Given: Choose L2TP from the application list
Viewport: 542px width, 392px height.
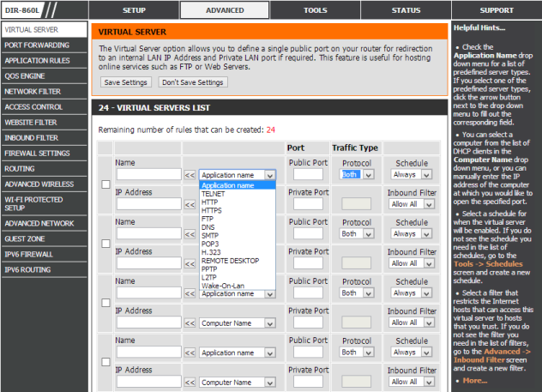Looking at the screenshot, I should (237, 277).
